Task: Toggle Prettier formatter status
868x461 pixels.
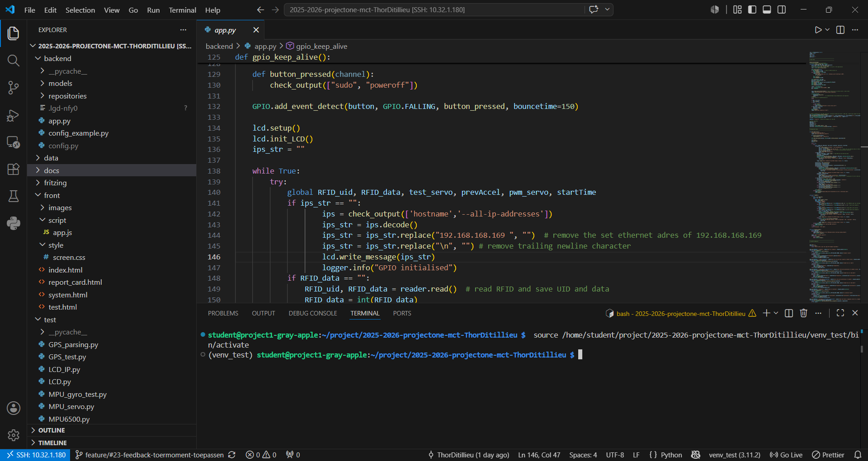Action: (x=828, y=455)
